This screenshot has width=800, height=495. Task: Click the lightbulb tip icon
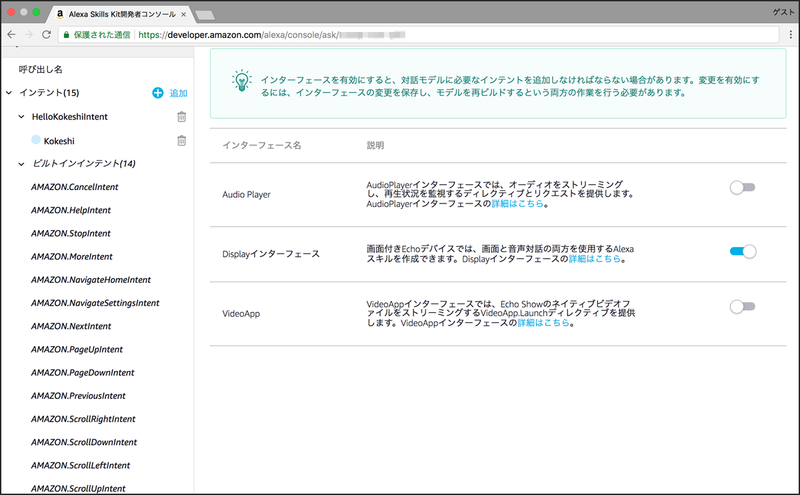(242, 81)
